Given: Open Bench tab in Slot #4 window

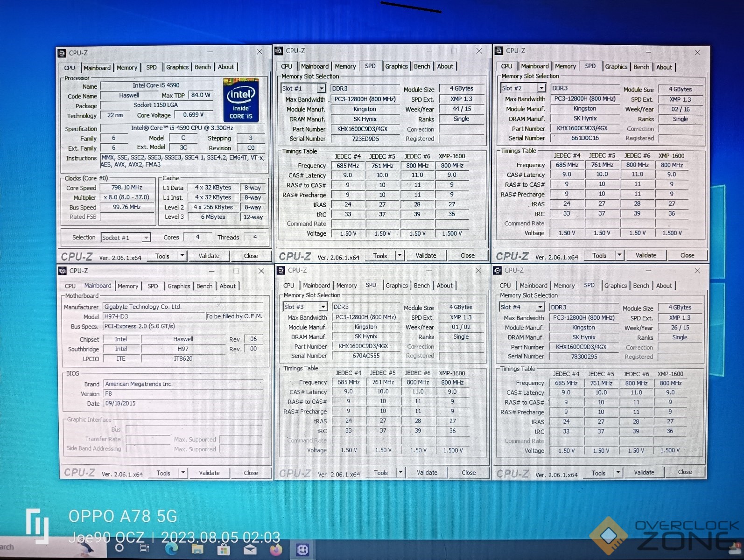Looking at the screenshot, I should click(x=641, y=286).
